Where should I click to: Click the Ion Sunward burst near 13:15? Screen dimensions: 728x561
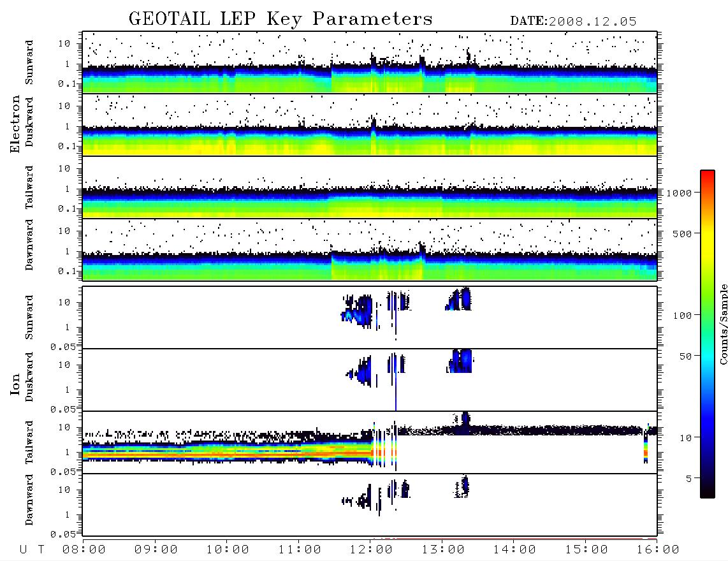point(459,299)
